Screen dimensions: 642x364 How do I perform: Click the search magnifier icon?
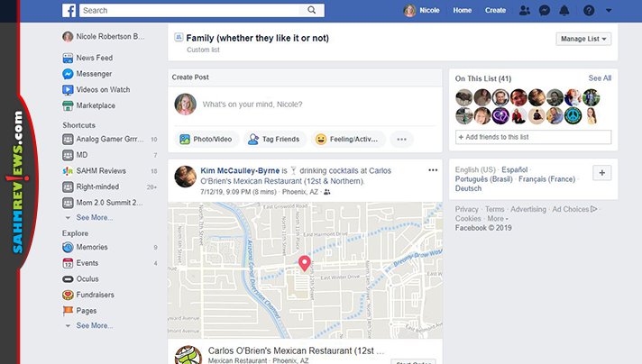312,10
